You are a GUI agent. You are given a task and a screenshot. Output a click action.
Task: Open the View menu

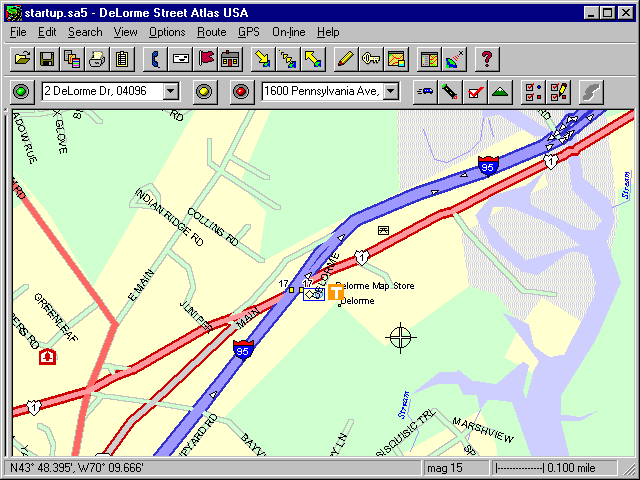(125, 32)
